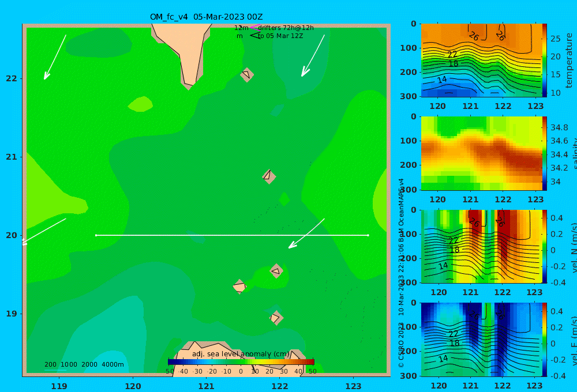This screenshot has height=392, width=577.
Task: Click longitude label '123' on the main map axis
Action: pos(353,386)
